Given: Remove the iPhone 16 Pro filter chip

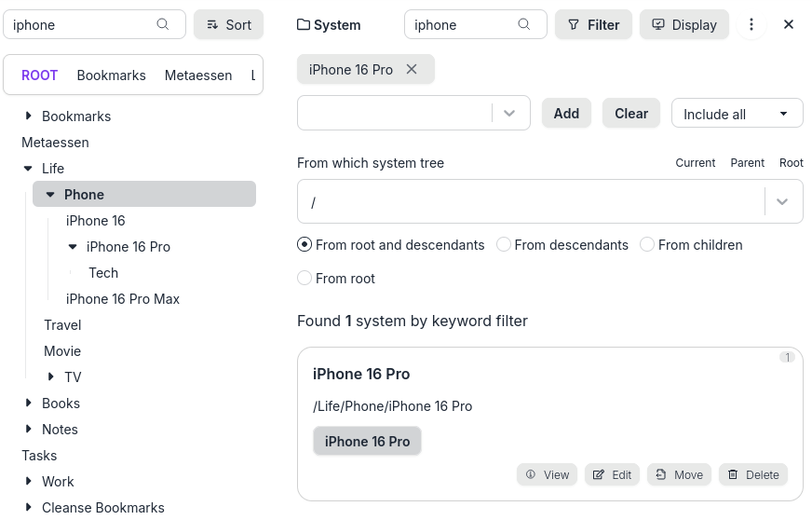Looking at the screenshot, I should pos(413,70).
